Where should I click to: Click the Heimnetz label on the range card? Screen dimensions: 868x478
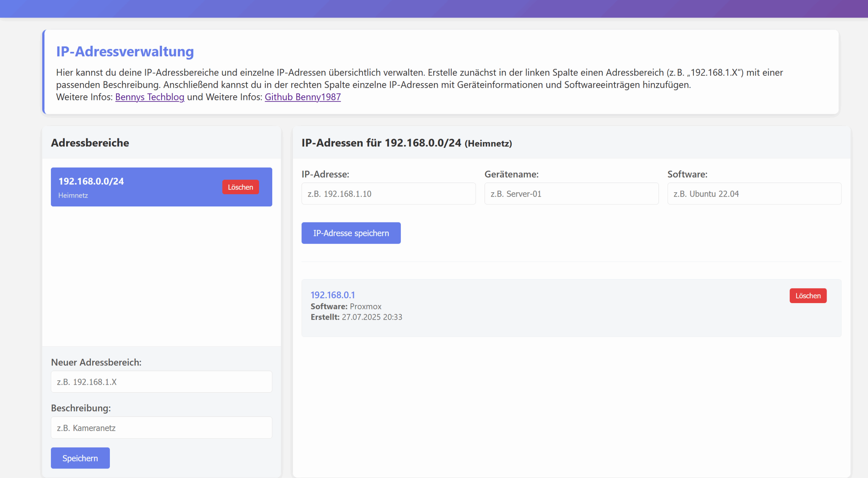[x=73, y=195]
